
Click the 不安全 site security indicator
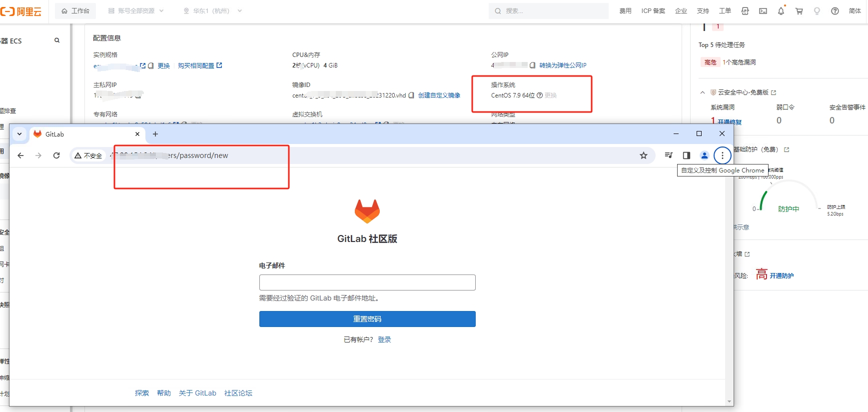coord(88,155)
